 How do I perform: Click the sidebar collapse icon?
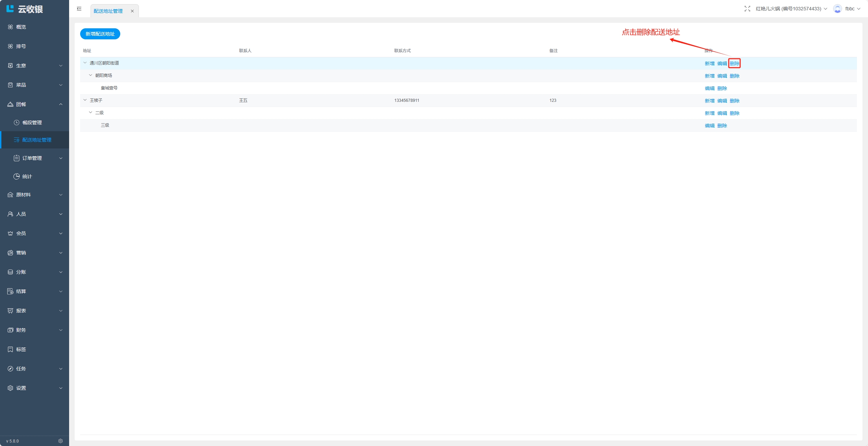79,9
